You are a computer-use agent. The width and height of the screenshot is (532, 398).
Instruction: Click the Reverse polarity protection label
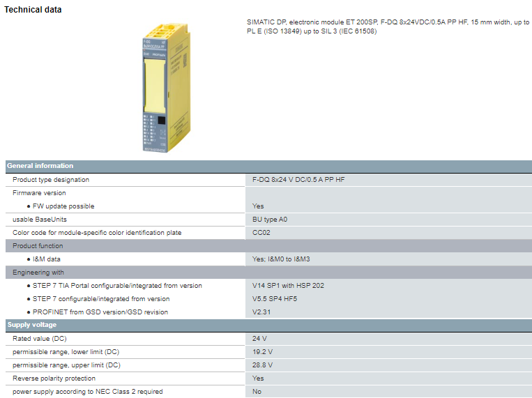[x=54, y=378]
